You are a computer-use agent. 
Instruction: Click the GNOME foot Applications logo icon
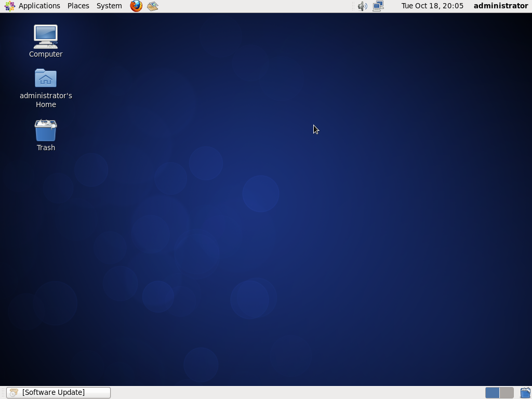[x=9, y=6]
